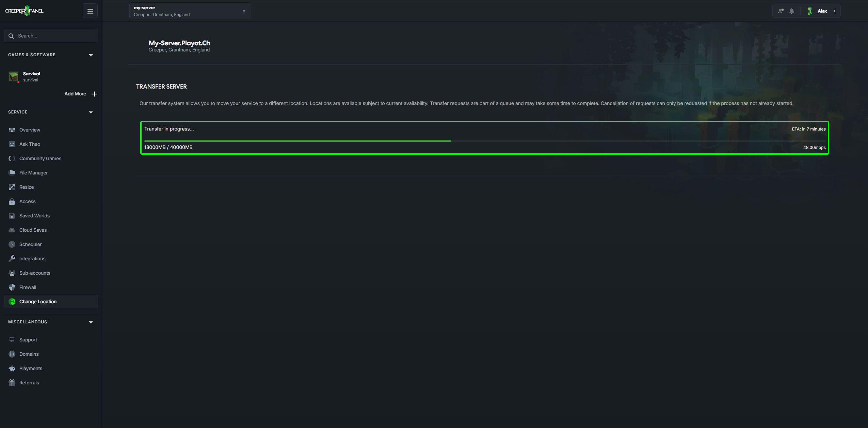Screen dimensions: 868x428
Task: Open Overview in the sidebar
Action: pos(51,130)
